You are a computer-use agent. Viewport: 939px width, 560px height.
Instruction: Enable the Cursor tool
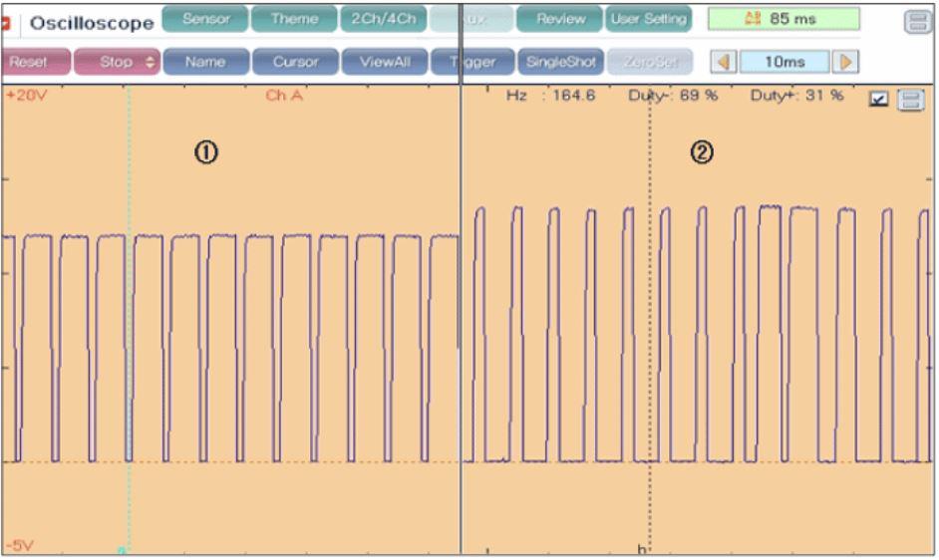pyautogui.click(x=294, y=62)
